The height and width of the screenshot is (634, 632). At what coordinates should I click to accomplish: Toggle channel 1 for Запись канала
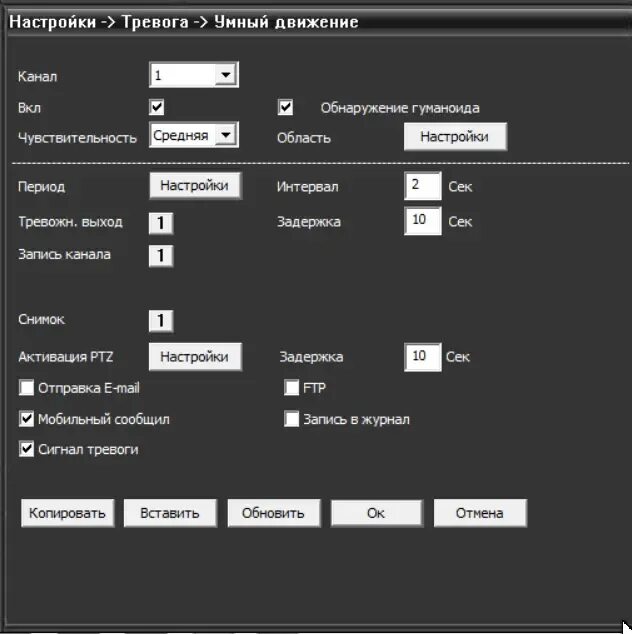[x=161, y=256]
